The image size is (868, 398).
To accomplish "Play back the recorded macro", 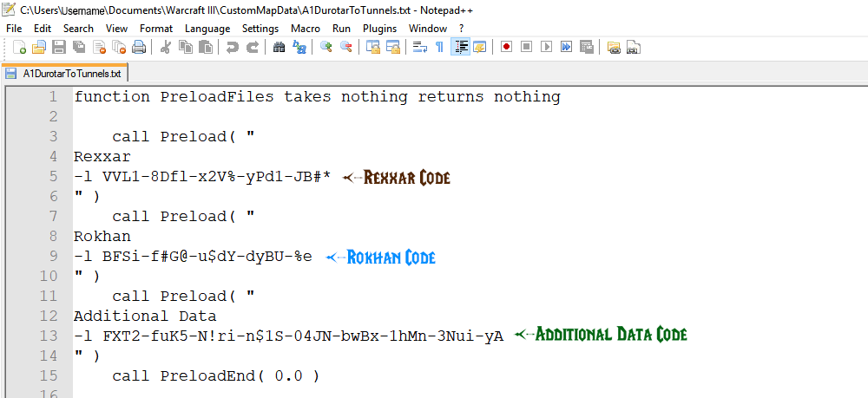I will 546,47.
